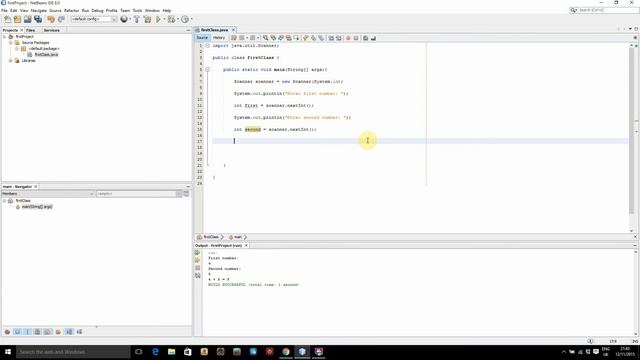The image size is (640, 360).
Task: Open Microsoft Edge from taskbar
Action: (x=155, y=352)
